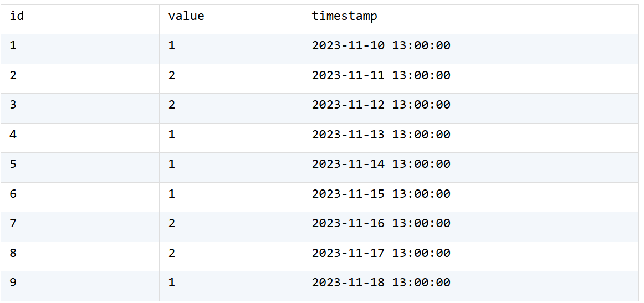Screen dimensions: 644x303
Task: Click id cell containing 5
Action: coord(80,167)
